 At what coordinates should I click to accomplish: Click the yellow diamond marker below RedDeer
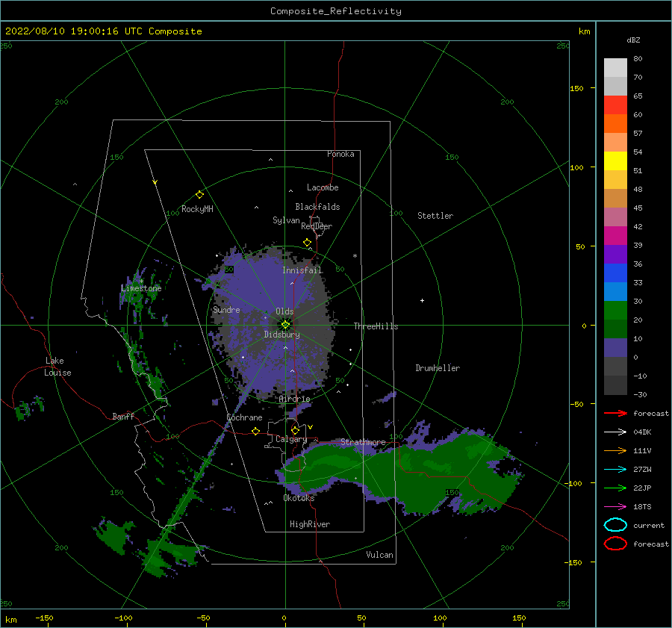(307, 242)
